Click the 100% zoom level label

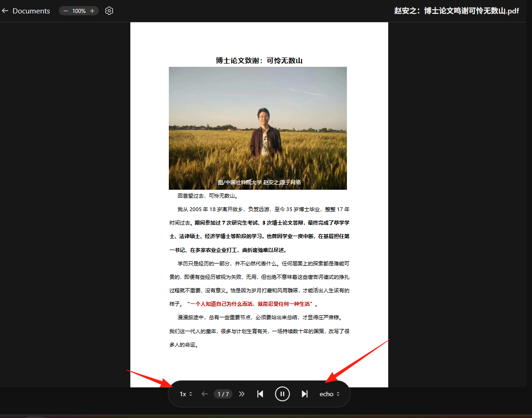[x=79, y=11]
